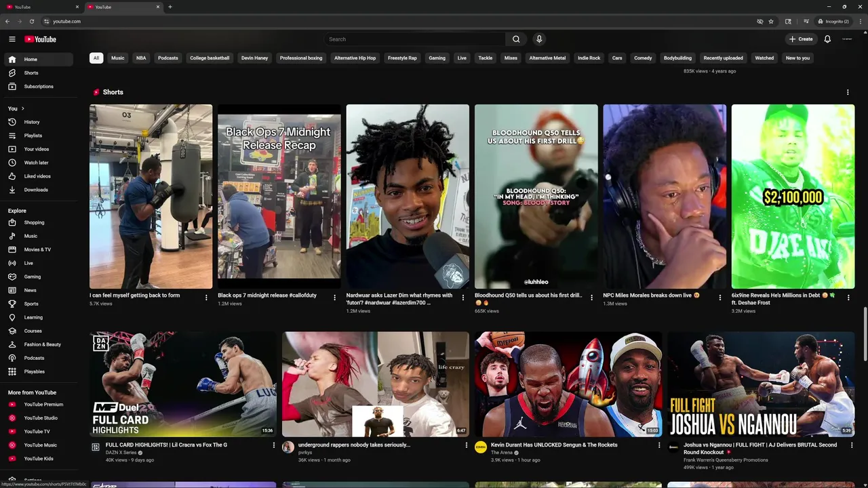Open options for NPC Miles Morales short
The image size is (868, 488).
click(720, 297)
